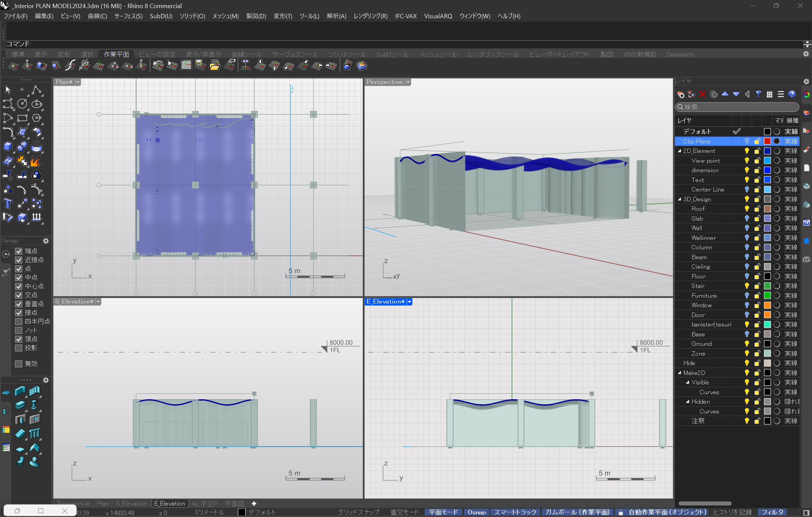Image resolution: width=812 pixels, height=517 pixels.
Task: Collapse the Make2D layer tree
Action: [680, 373]
